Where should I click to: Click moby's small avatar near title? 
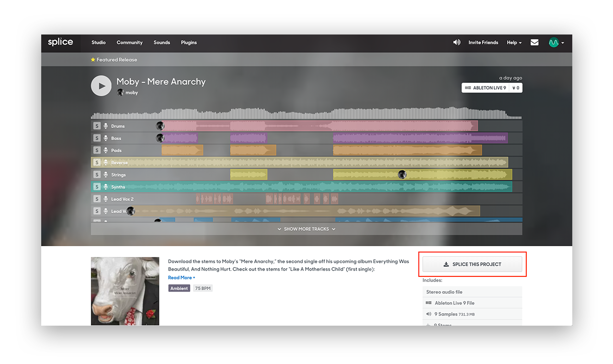120,92
